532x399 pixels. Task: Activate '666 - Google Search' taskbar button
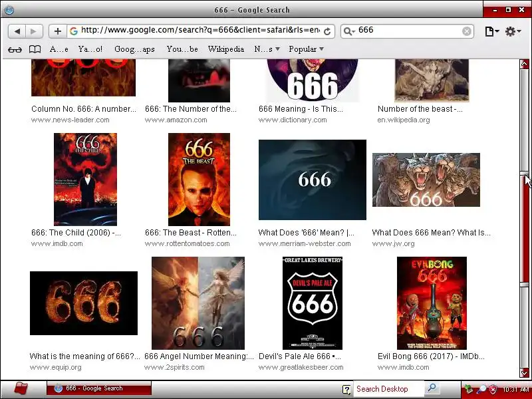[x=99, y=388]
